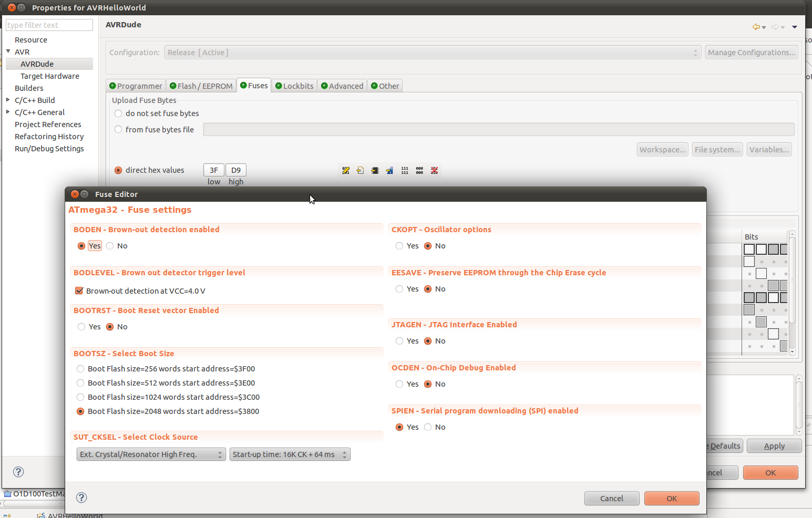Image resolution: width=812 pixels, height=518 pixels.
Task: Open the Release [Active] configuration dropdown
Action: click(x=433, y=53)
